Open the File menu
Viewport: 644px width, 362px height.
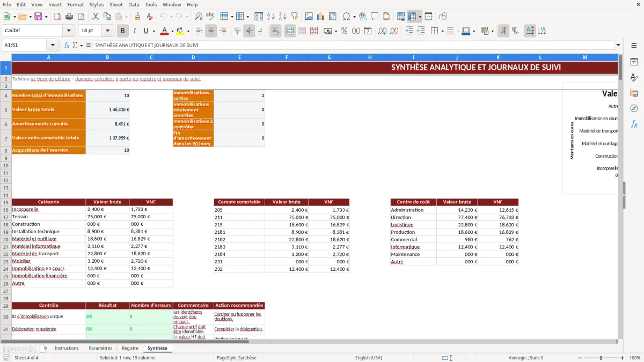tap(6, 4)
